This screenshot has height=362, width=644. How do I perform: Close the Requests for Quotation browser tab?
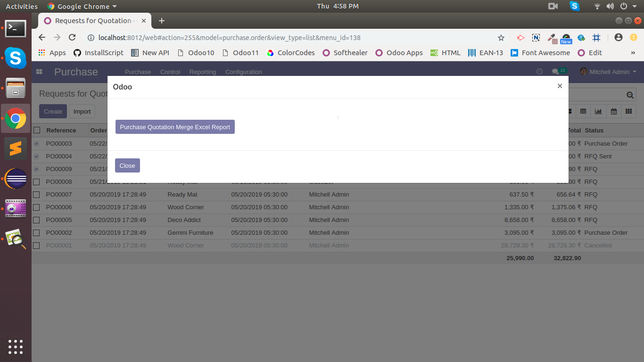point(143,21)
